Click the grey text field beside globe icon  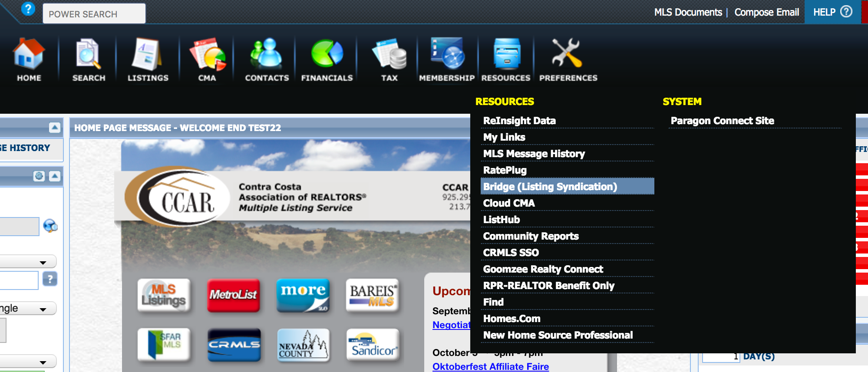(20, 227)
